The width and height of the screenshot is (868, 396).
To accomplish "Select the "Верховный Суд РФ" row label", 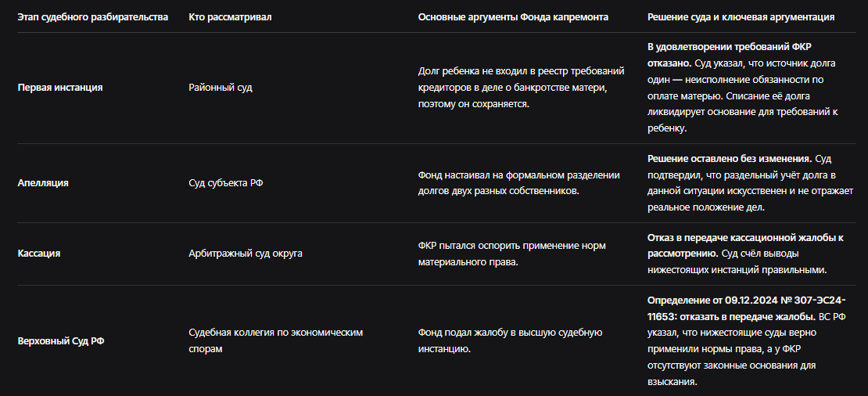I will click(61, 341).
